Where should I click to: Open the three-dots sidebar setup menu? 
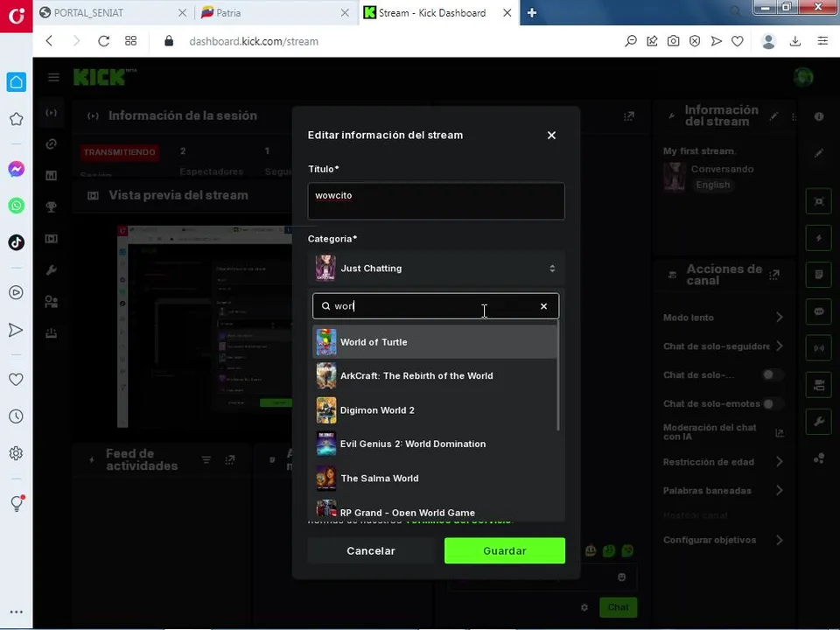(16, 612)
